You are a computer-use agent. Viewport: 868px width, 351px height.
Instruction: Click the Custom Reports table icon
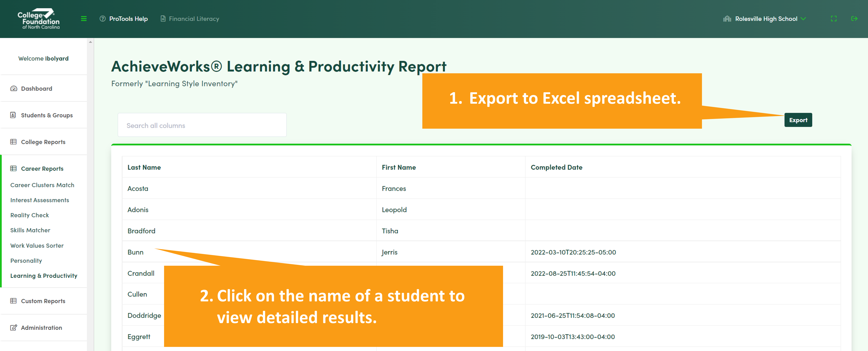[x=13, y=301]
